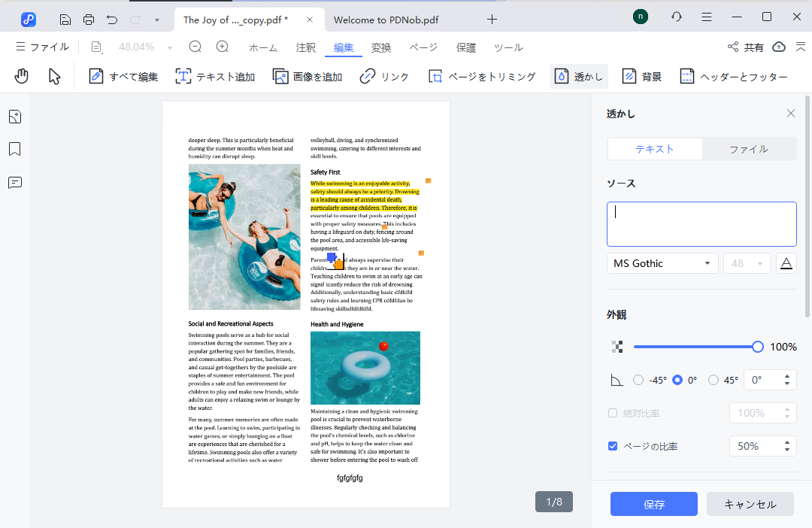Select the 45° rotation radio button

(714, 380)
